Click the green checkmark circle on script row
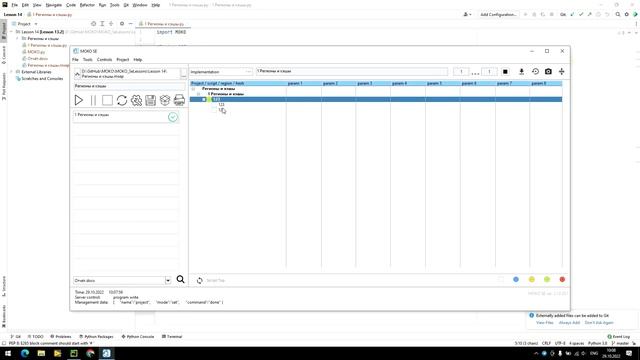This screenshot has height=360, width=640. pos(173,117)
